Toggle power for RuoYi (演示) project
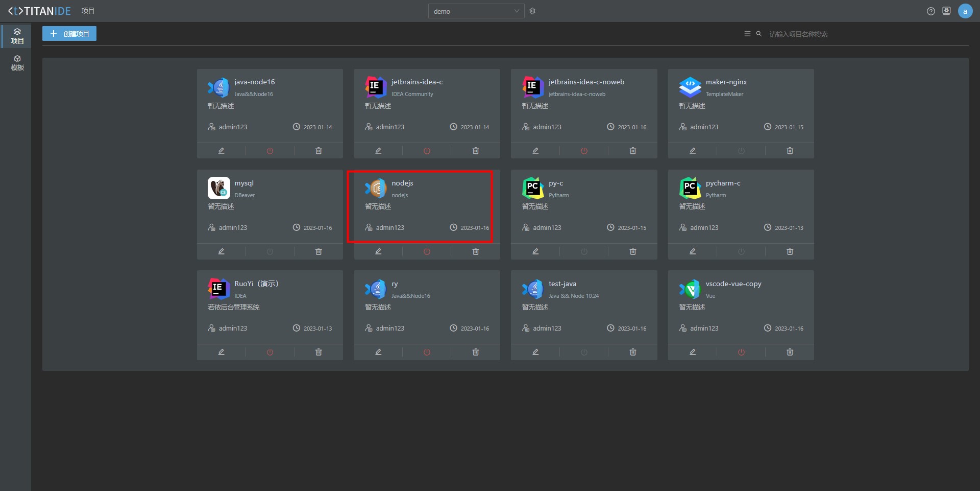980x491 pixels. [x=270, y=352]
